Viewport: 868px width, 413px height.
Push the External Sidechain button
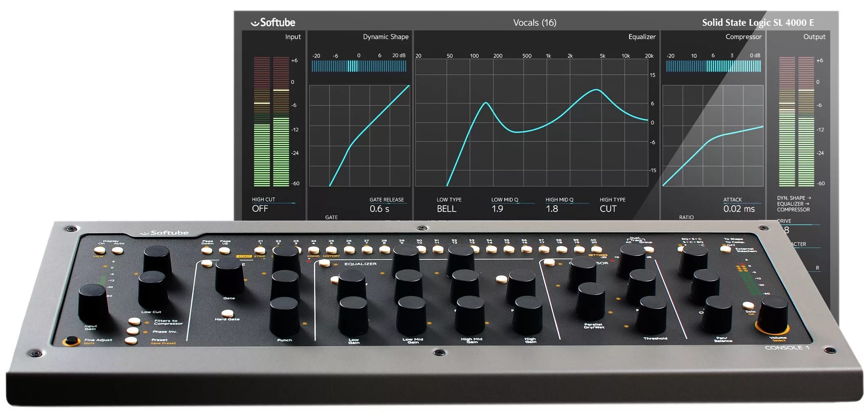[726, 249]
